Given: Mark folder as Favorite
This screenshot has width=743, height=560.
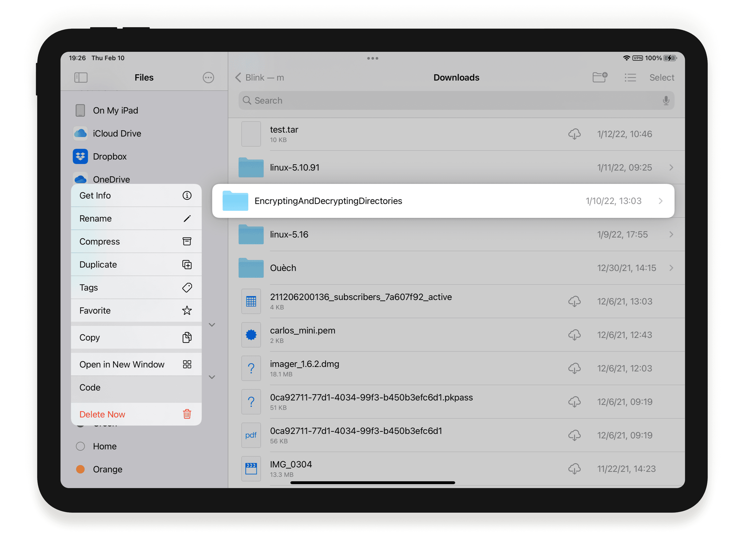Looking at the screenshot, I should point(136,310).
